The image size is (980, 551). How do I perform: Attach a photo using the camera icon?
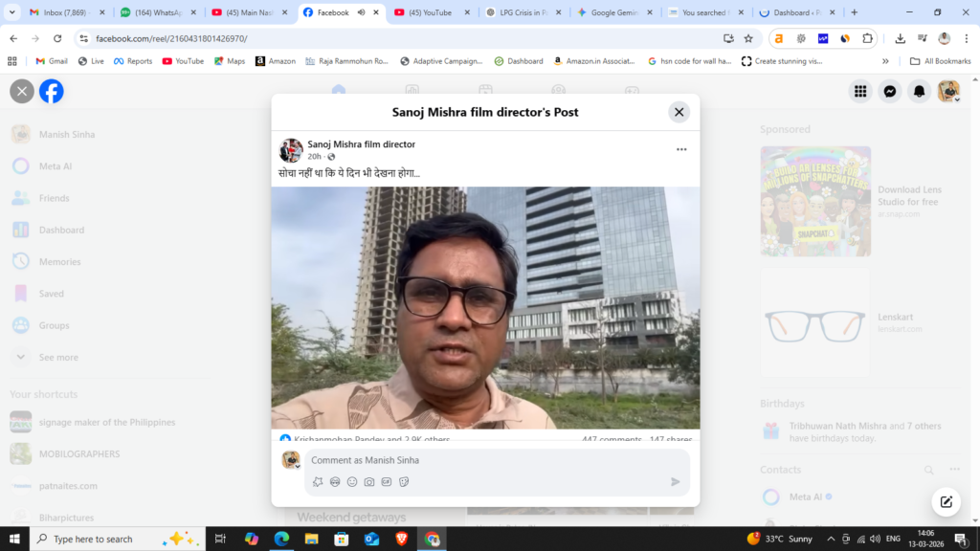coord(369,482)
